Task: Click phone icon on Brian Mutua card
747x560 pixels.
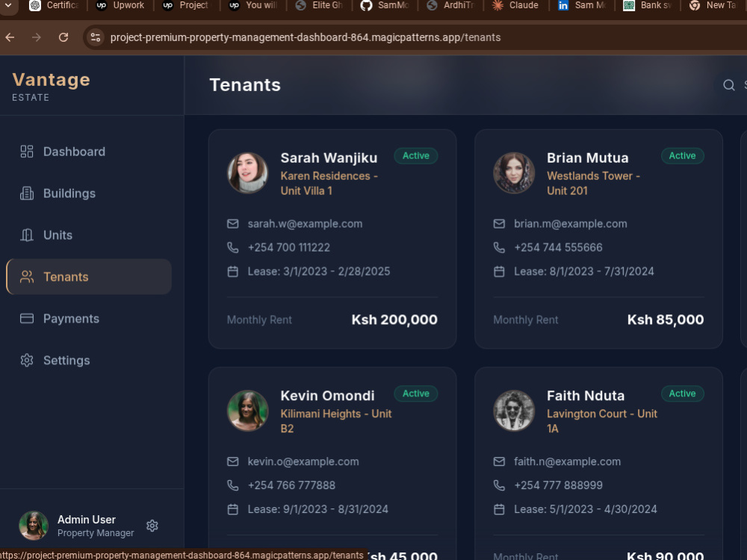Action: (499, 248)
